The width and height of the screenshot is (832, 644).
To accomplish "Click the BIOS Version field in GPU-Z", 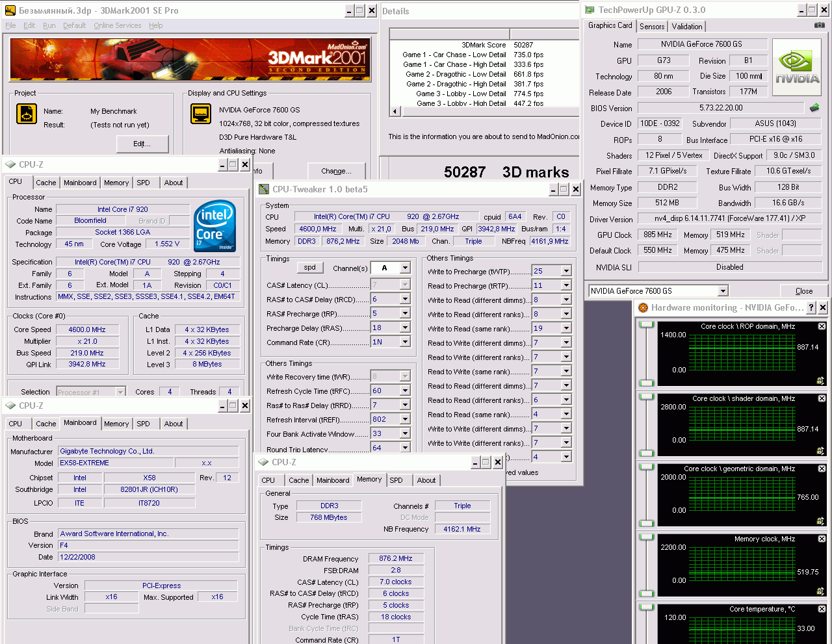I will coord(721,108).
